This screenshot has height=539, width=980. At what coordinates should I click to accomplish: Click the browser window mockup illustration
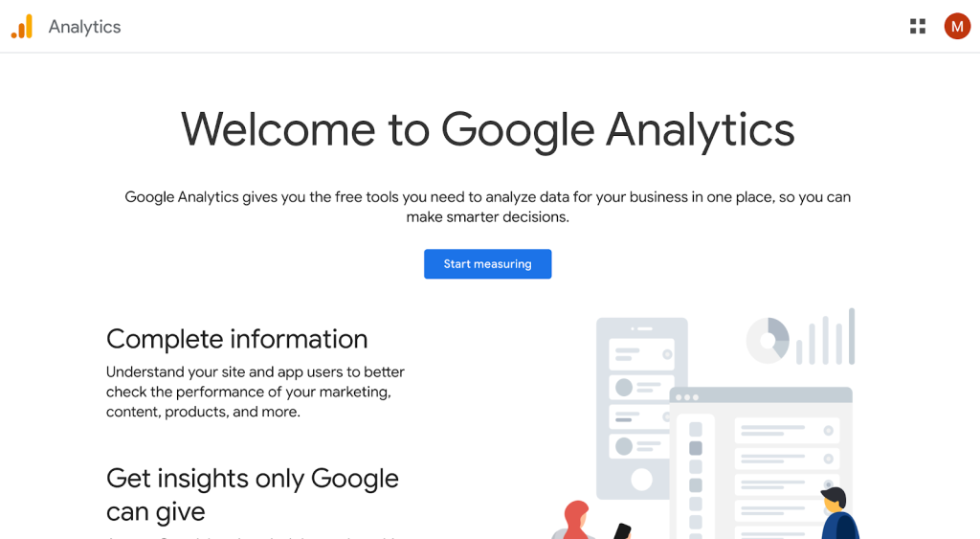tap(761, 460)
